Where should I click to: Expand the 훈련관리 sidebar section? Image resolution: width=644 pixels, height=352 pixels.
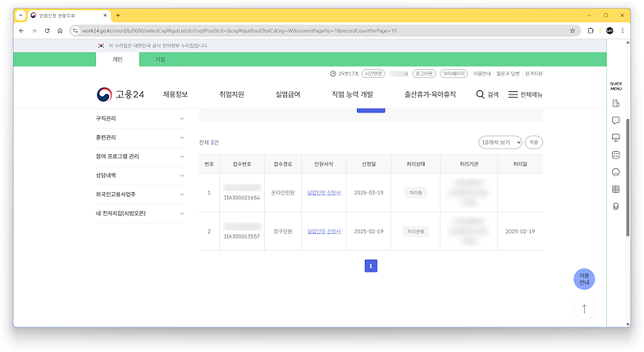tap(140, 138)
